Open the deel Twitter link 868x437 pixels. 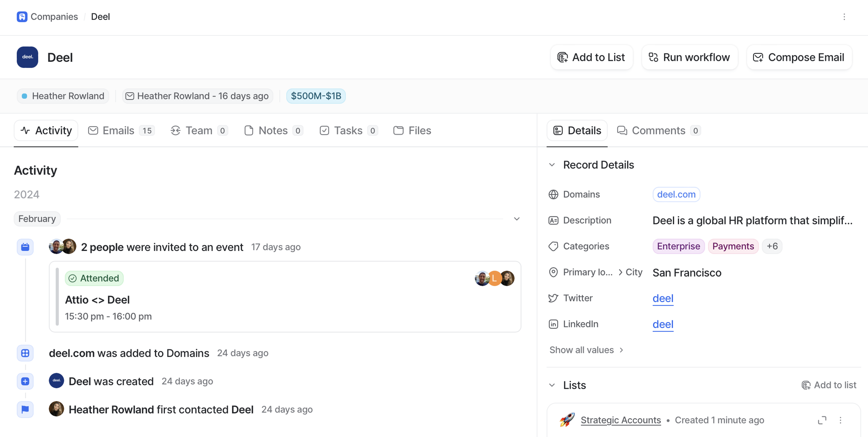[663, 298]
